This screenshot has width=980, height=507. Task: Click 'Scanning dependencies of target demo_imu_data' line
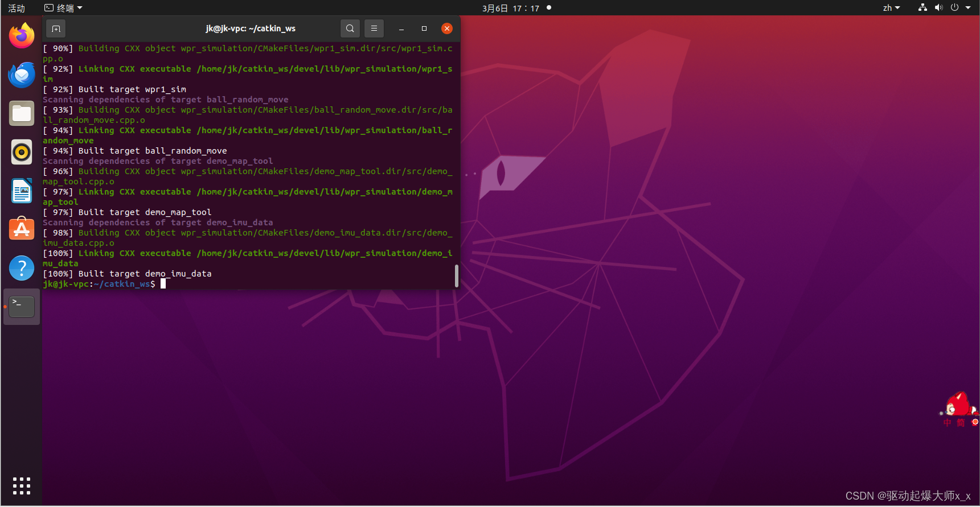(x=158, y=222)
